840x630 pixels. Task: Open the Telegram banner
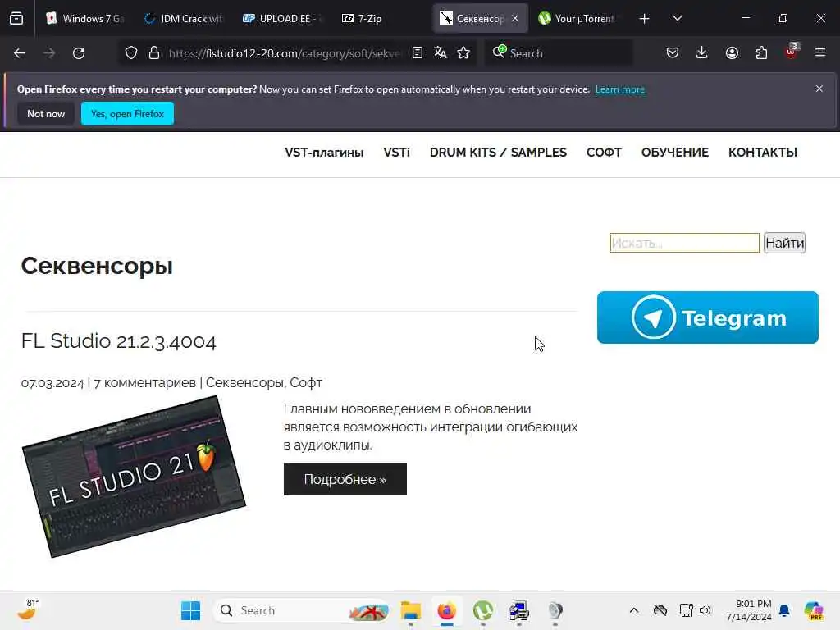(x=708, y=317)
